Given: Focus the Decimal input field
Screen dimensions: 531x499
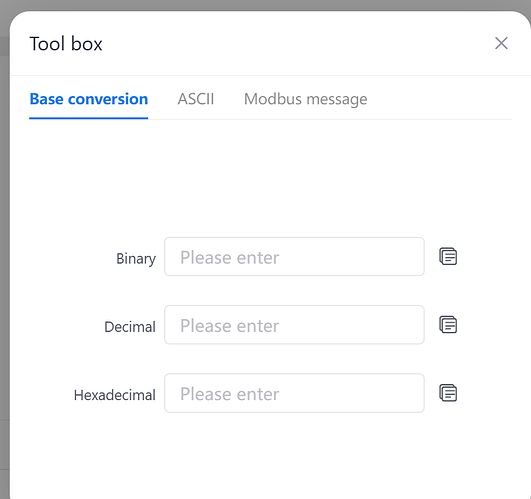Looking at the screenshot, I should click(294, 325).
